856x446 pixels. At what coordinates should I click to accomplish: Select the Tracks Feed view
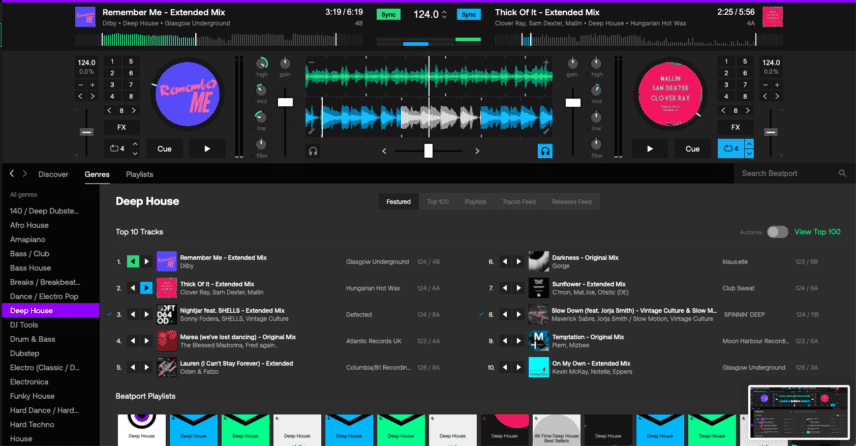pos(519,201)
